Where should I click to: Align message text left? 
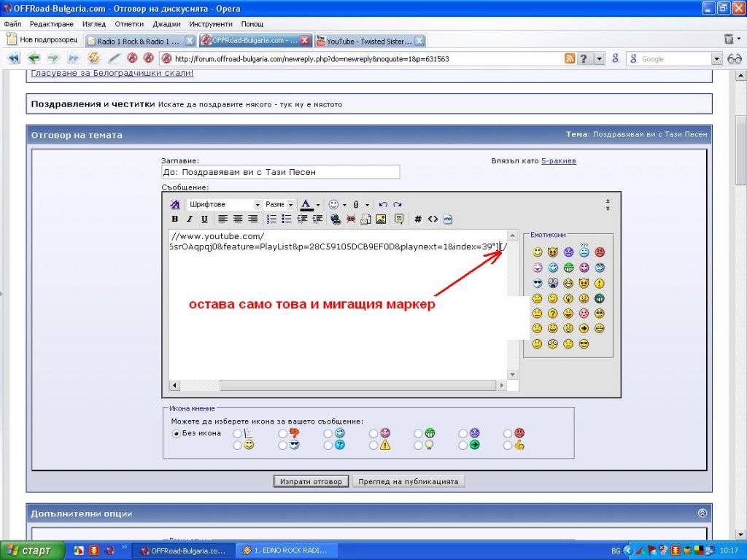click(x=223, y=219)
